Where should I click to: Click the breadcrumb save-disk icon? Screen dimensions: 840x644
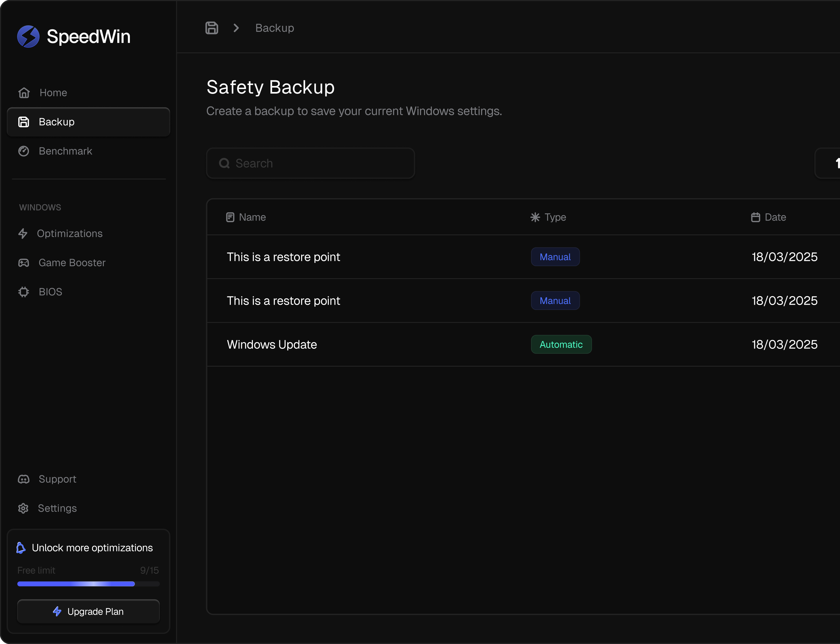[x=212, y=28]
